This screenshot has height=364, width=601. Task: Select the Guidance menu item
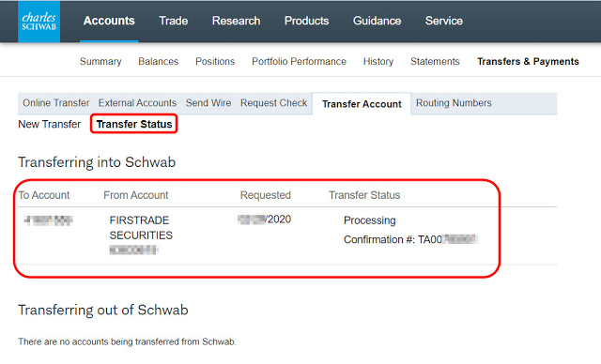coord(378,21)
